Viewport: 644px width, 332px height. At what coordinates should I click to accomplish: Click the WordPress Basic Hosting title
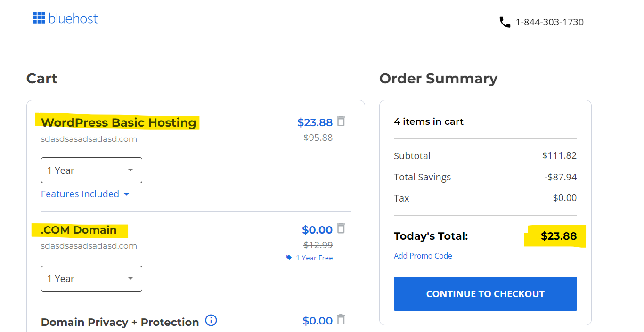(118, 122)
